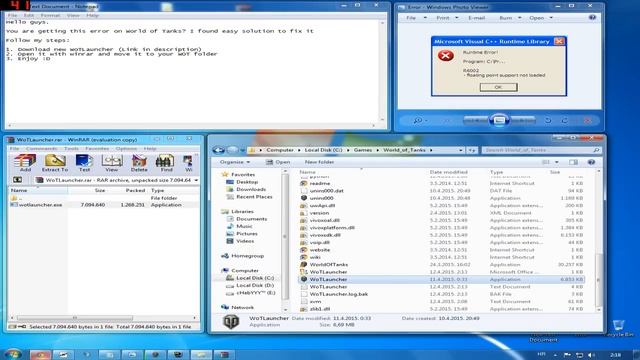Expand the WinRAR archive path dropdown
This screenshot has width=640, height=360.
196,180
